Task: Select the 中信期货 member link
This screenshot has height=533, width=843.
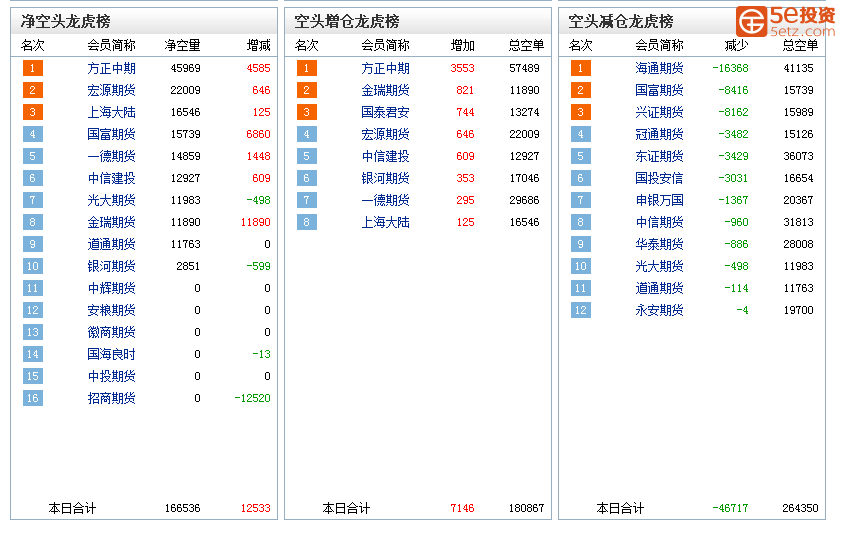Action: pyautogui.click(x=659, y=222)
